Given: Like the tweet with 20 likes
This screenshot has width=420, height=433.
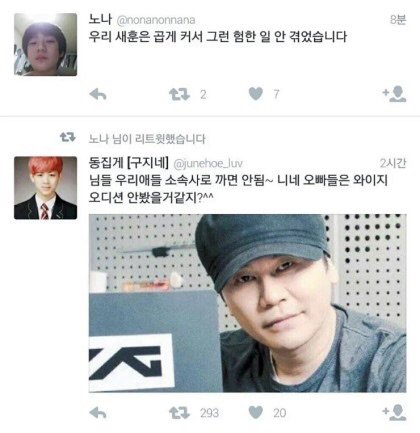Looking at the screenshot, I should point(256,412).
